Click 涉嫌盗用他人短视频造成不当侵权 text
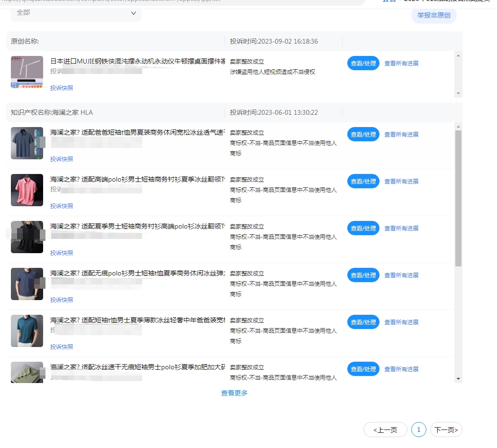Viewport: 497px width, 448px height. pyautogui.click(x=272, y=72)
